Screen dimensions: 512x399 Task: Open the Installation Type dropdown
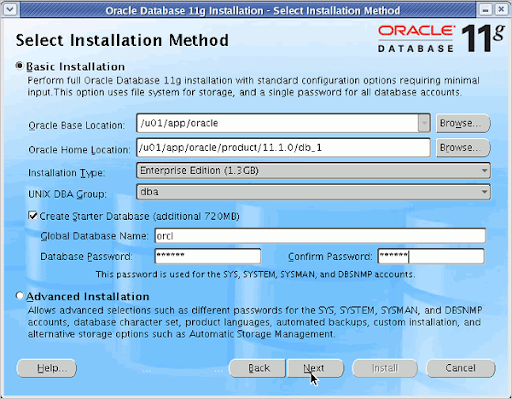(x=313, y=171)
